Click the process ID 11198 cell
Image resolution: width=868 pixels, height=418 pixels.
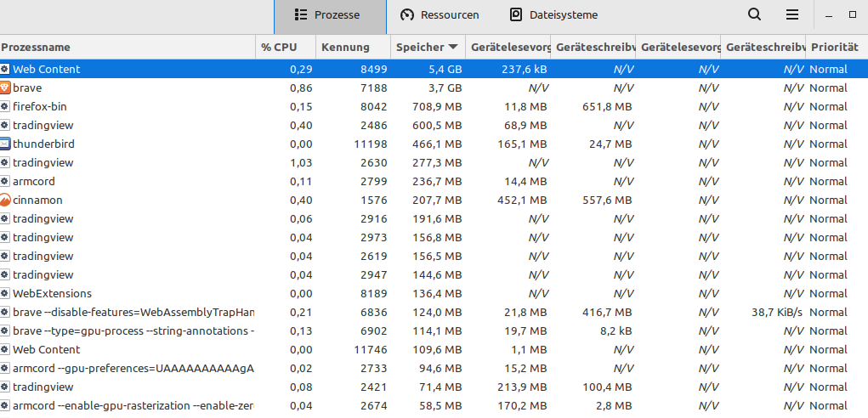pos(371,144)
